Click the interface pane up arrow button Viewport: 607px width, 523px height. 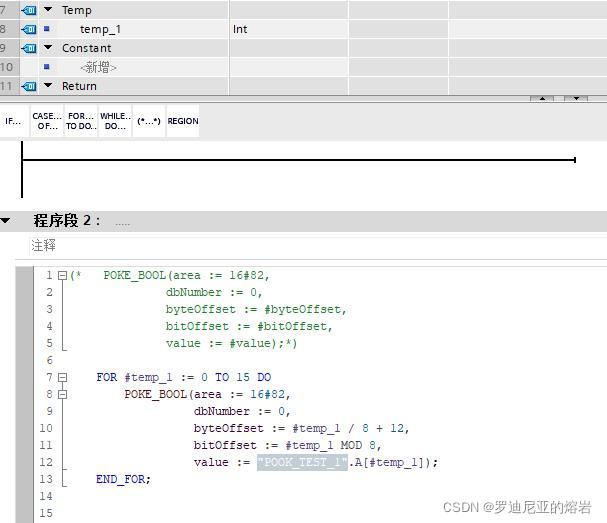click(x=542, y=99)
